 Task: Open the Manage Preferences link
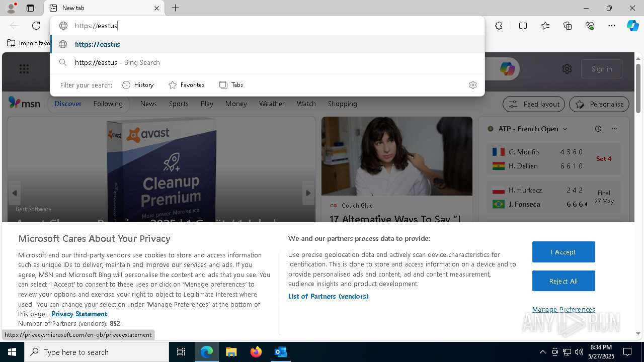[x=563, y=309]
